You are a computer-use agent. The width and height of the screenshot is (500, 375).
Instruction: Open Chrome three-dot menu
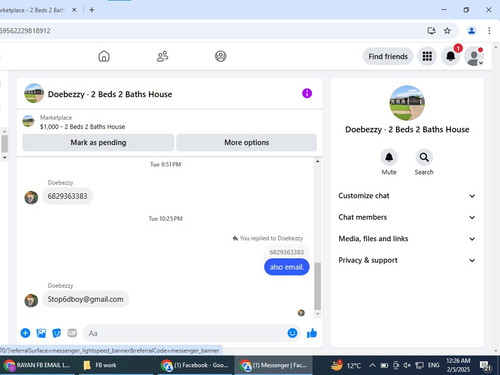click(x=489, y=31)
